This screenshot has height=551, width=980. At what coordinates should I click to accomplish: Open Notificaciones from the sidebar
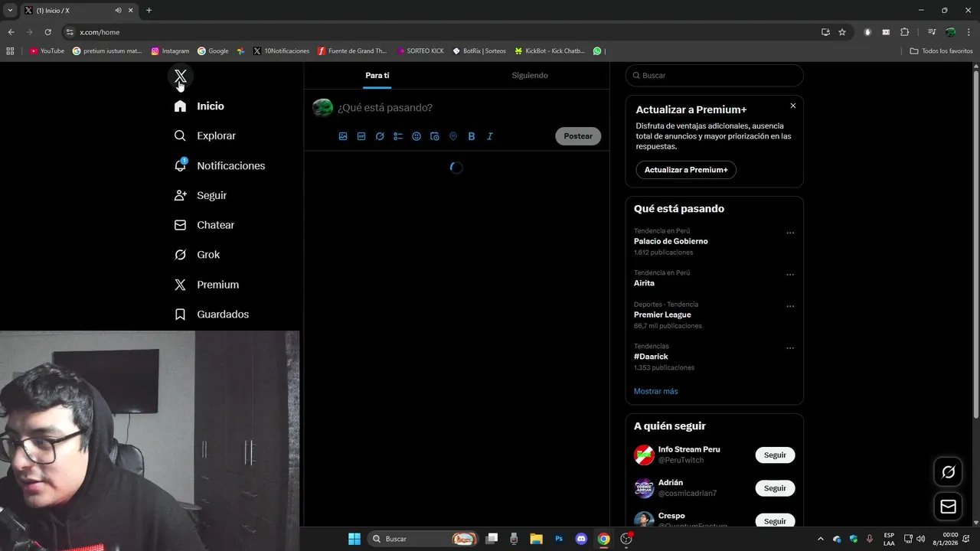pyautogui.click(x=220, y=165)
